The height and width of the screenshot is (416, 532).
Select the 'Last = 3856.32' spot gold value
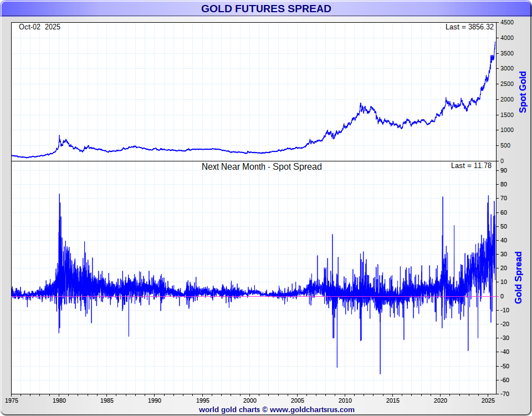pyautogui.click(x=469, y=27)
